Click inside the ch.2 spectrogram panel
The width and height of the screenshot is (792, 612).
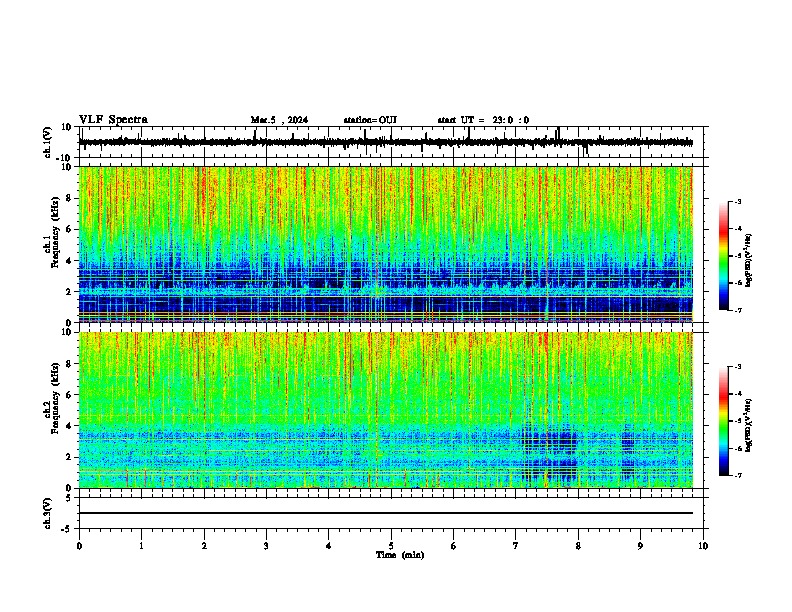[x=386, y=410]
